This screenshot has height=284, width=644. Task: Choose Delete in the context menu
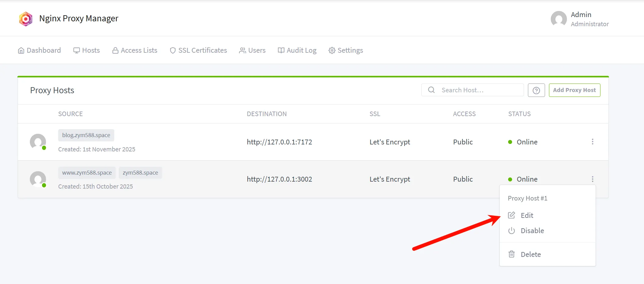[530, 254]
